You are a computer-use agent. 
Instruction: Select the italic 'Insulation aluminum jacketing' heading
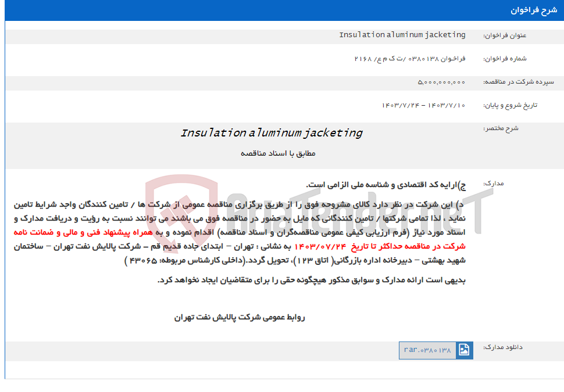pyautogui.click(x=272, y=133)
